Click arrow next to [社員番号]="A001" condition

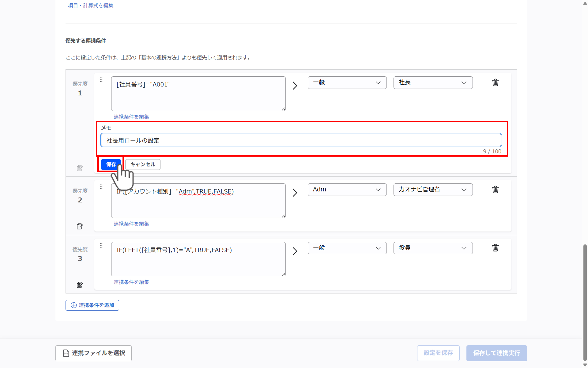point(295,85)
